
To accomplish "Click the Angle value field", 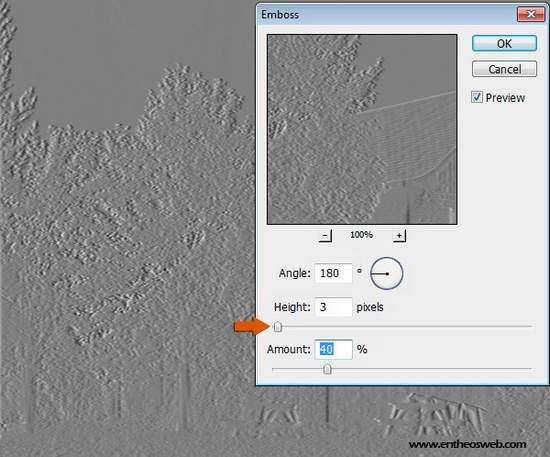I will pos(334,273).
